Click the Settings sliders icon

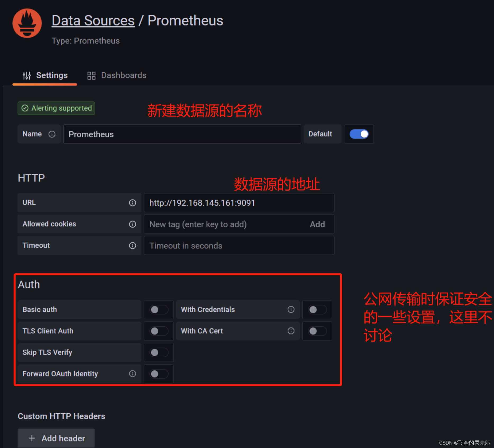coord(26,76)
